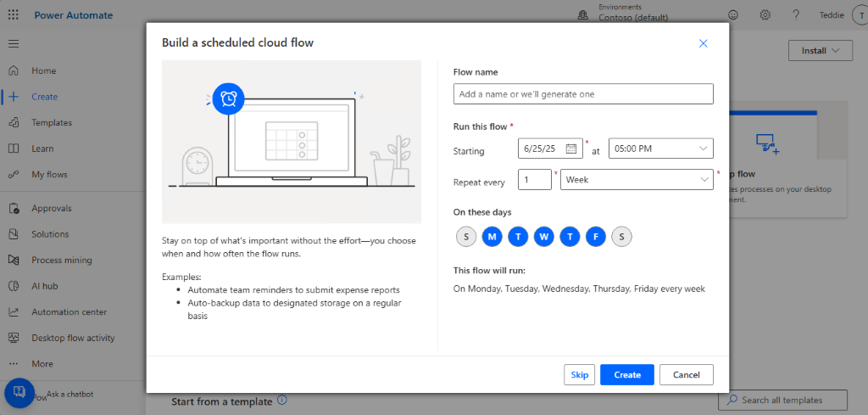This screenshot has width=868, height=415.
Task: Select the desktop flow card behind dialog
Action: tap(787, 159)
